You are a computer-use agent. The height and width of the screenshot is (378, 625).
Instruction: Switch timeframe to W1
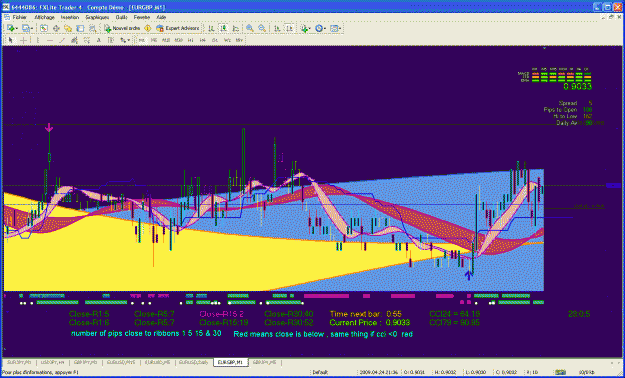tap(227, 40)
